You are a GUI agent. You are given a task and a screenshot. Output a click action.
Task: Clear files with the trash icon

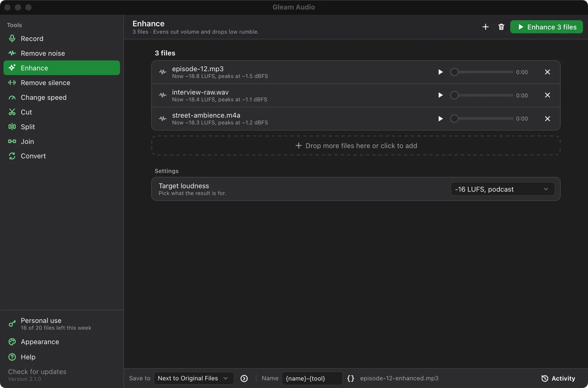501,27
